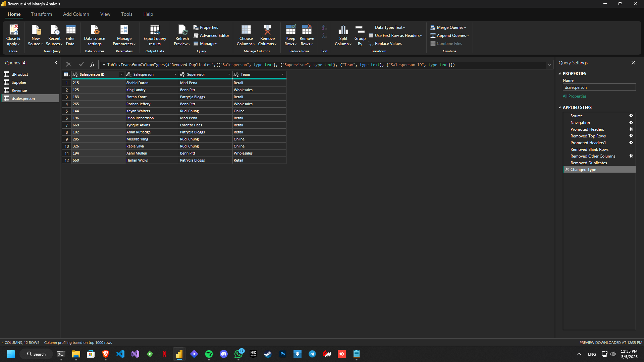Delete the Changed Type step

[567, 170]
